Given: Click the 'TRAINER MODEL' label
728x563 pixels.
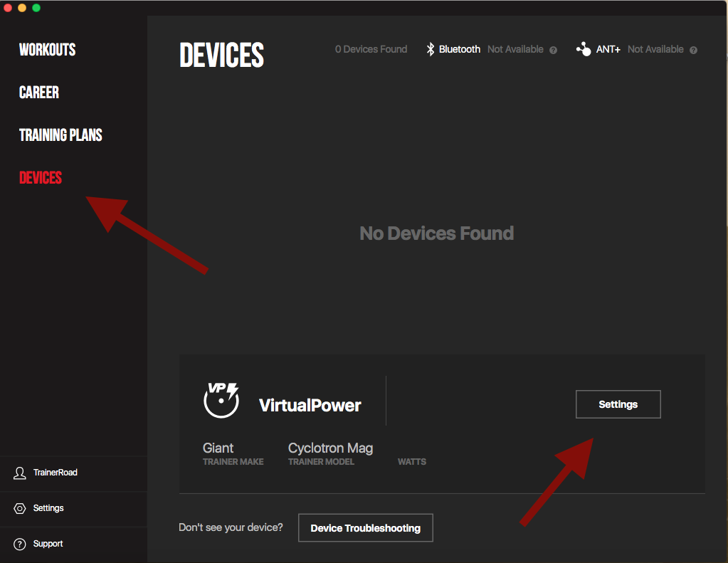Looking at the screenshot, I should click(x=321, y=462).
